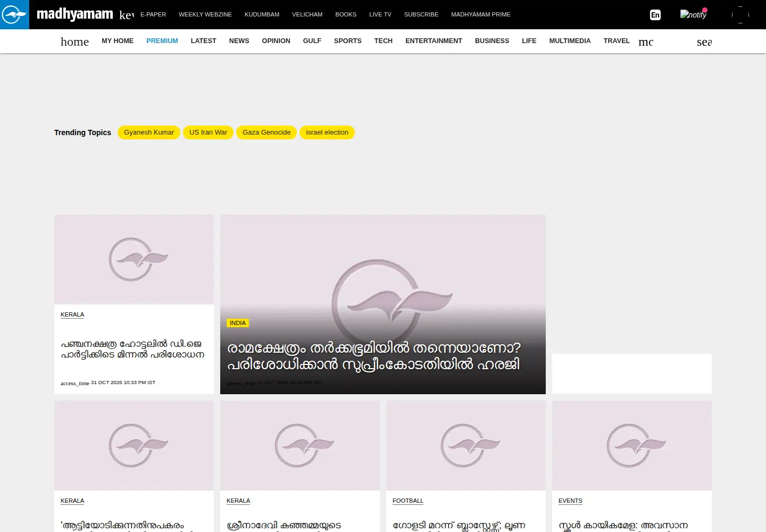Viewport: 766px width, 532px height.
Task: Open MADHYAMAM PRIME
Action: click(481, 14)
